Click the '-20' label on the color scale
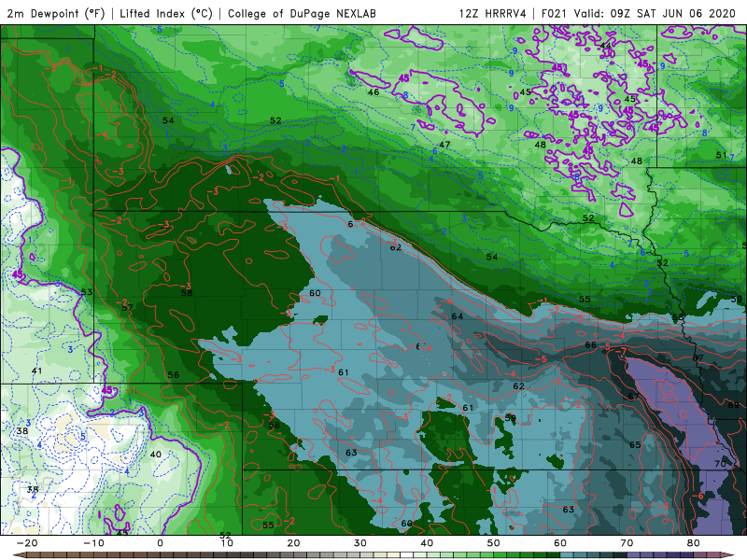The image size is (747, 560). coord(26,543)
